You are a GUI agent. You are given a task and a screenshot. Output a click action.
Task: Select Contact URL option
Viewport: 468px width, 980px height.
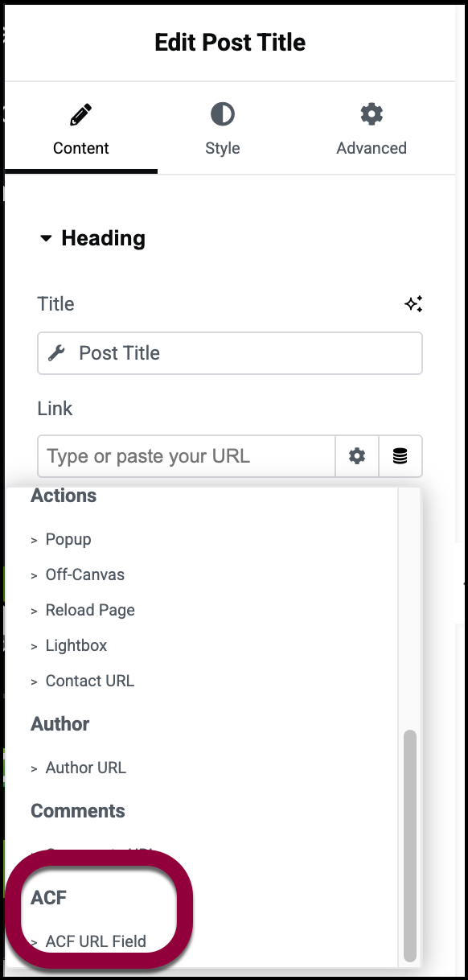click(x=90, y=681)
